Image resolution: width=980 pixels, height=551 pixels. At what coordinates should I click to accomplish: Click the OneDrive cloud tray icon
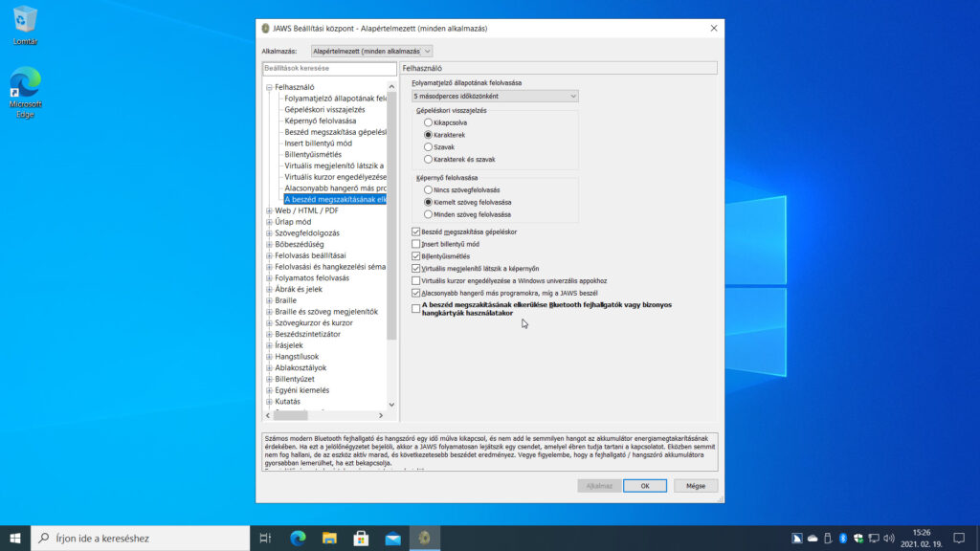point(813,538)
